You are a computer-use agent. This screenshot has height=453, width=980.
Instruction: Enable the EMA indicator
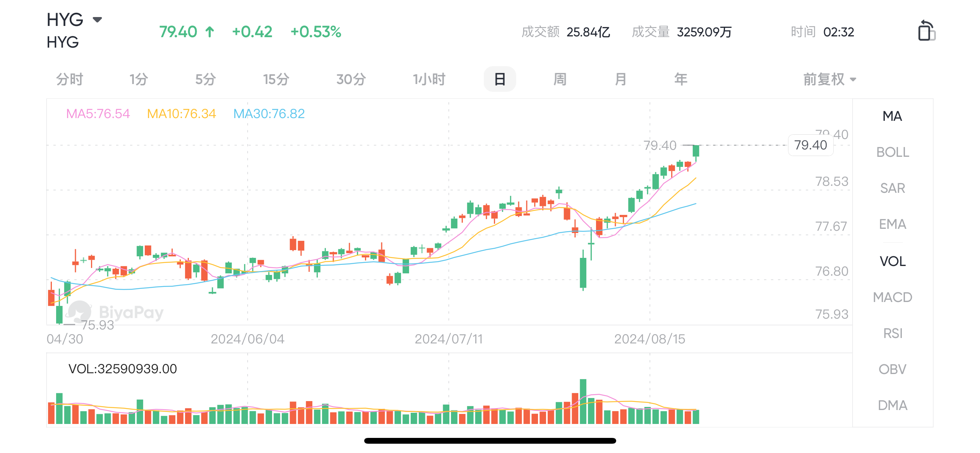pos(893,224)
